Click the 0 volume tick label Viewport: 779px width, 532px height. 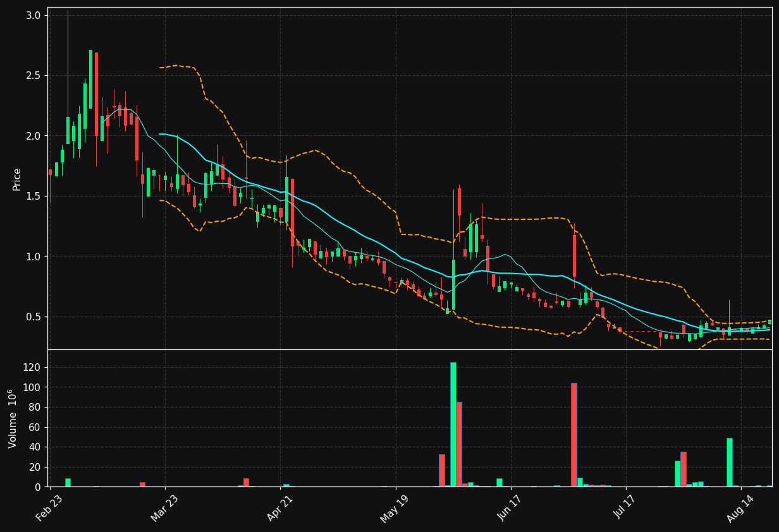(39, 487)
